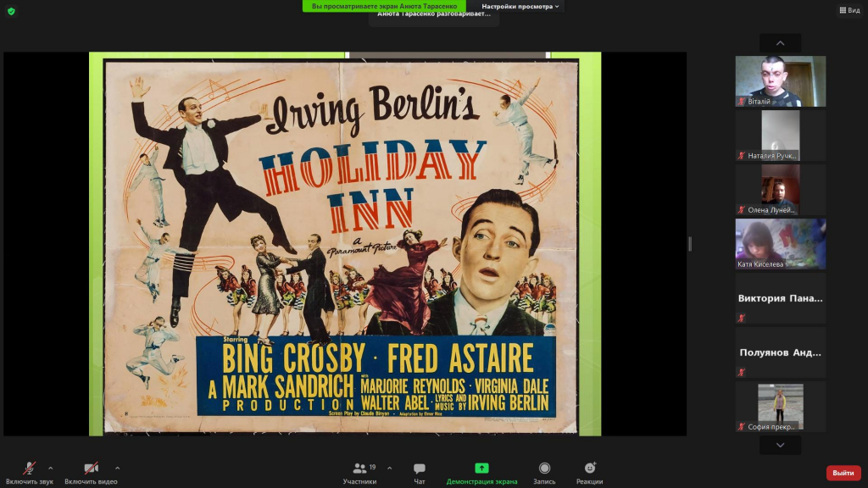The width and height of the screenshot is (868, 488).
Task: Expand video options arrow beside camera
Action: click(117, 468)
